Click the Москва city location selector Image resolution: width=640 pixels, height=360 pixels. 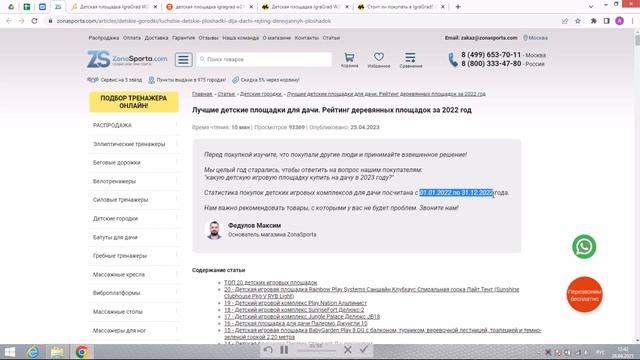point(536,38)
